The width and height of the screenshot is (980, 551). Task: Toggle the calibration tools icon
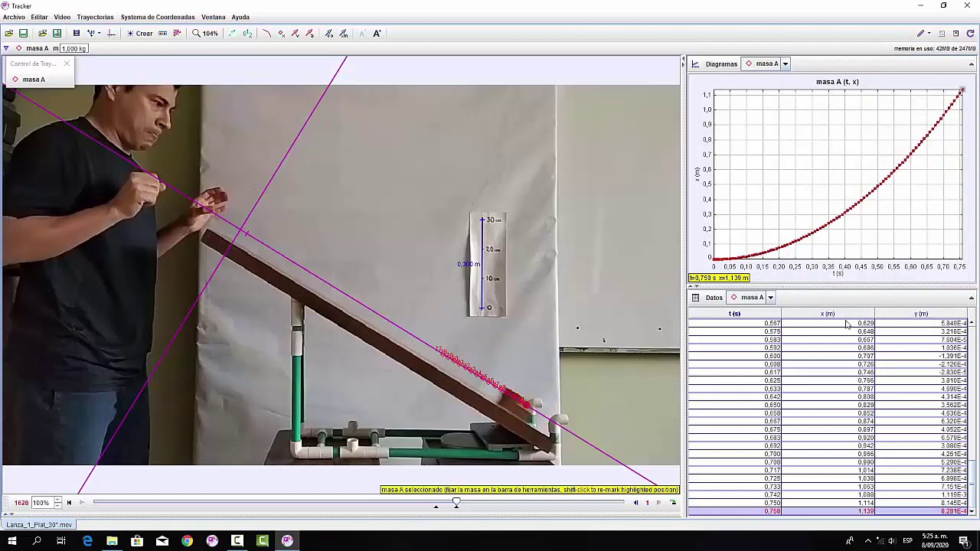tap(93, 34)
